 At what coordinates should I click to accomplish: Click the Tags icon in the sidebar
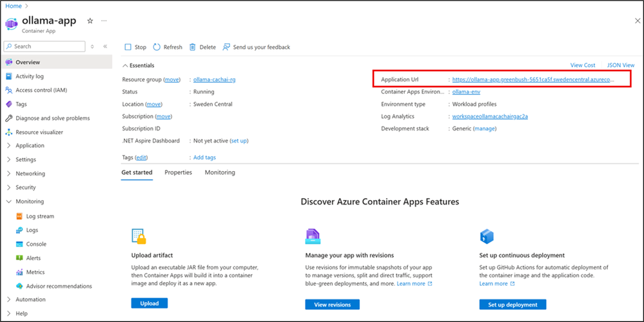[x=8, y=104]
